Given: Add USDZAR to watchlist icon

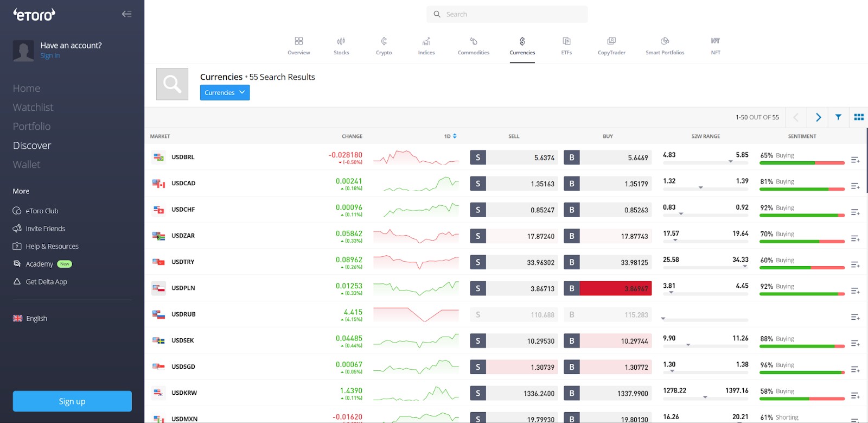Looking at the screenshot, I should coord(856,238).
